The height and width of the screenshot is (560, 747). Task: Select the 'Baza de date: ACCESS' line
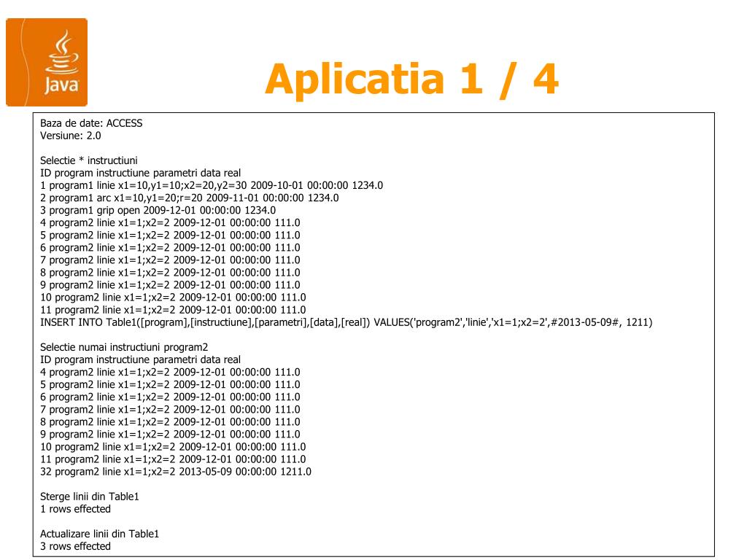click(91, 123)
